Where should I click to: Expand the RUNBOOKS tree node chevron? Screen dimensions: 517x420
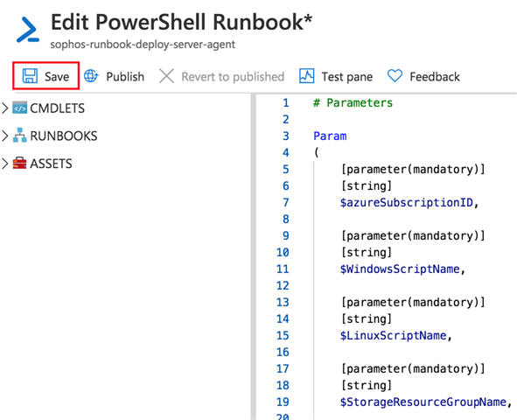coord(5,136)
